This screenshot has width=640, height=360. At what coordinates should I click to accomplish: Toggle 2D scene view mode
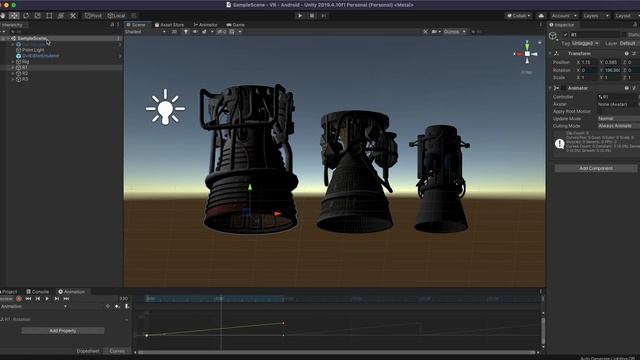174,31
